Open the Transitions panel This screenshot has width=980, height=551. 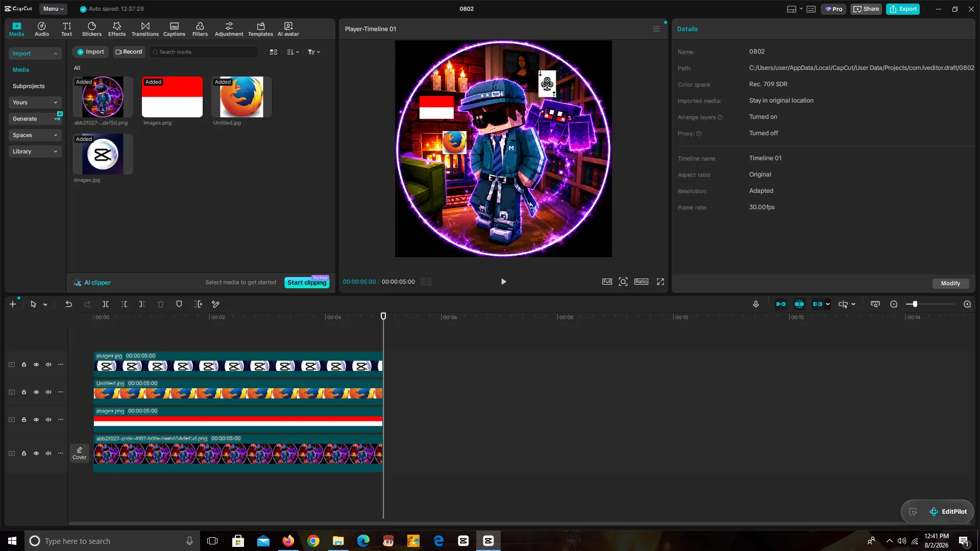[x=145, y=29]
